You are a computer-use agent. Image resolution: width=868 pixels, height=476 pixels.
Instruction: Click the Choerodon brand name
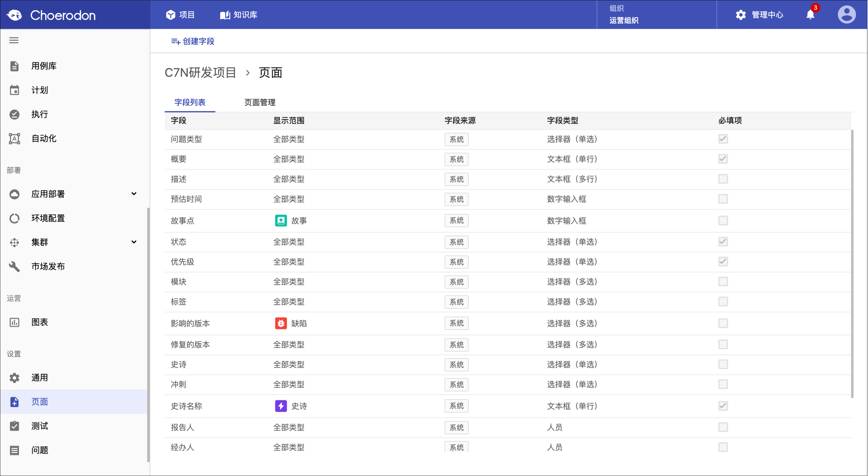pyautogui.click(x=63, y=15)
